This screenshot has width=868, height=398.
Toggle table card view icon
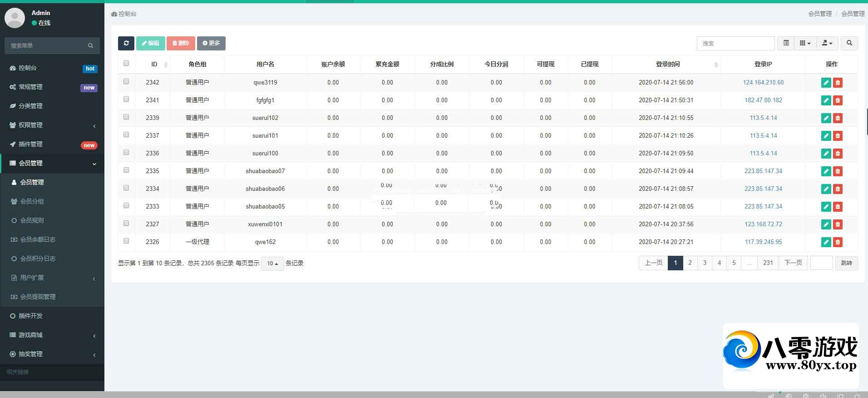click(x=786, y=43)
